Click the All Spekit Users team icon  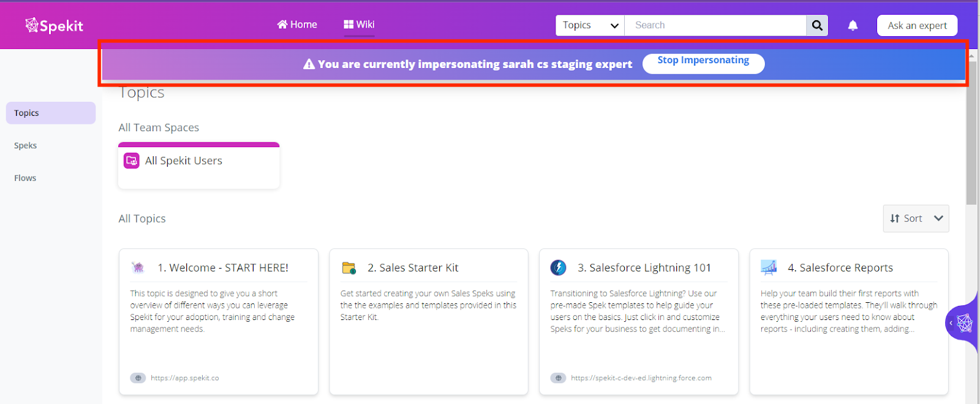[132, 161]
